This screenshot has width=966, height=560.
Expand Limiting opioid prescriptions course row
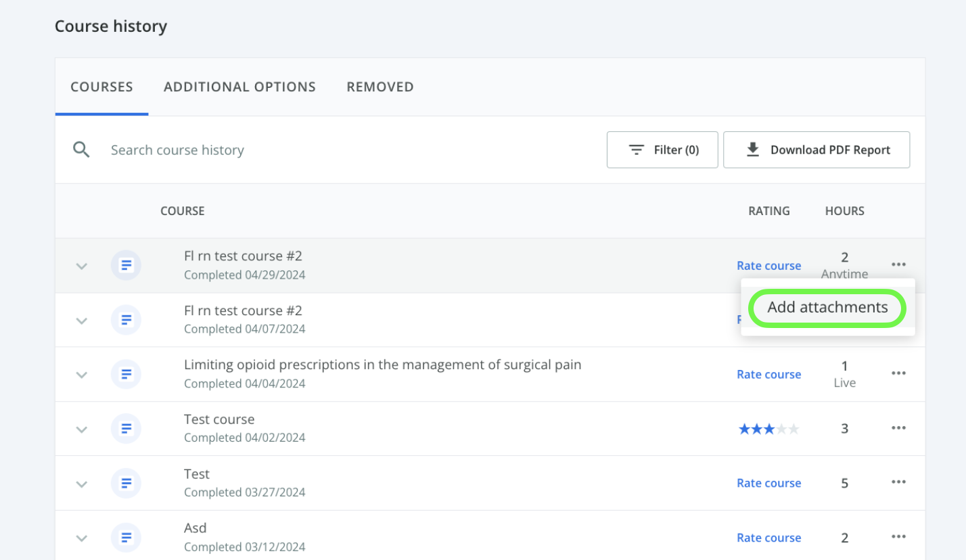(82, 375)
